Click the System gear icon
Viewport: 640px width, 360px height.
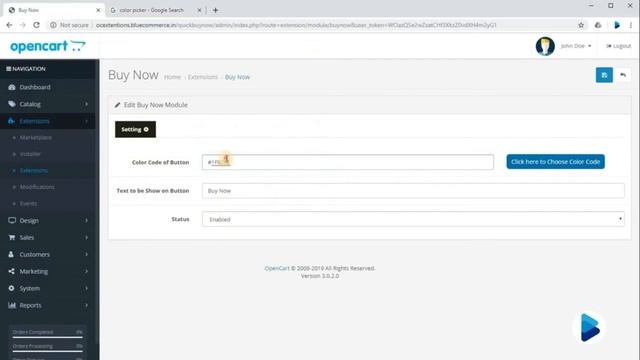pos(11,288)
